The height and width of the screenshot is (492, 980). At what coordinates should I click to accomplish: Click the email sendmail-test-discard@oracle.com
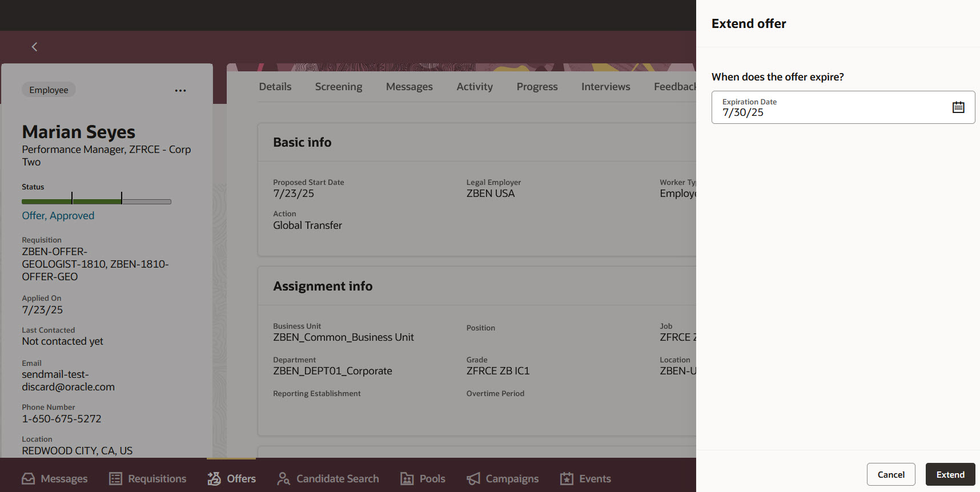click(69, 381)
